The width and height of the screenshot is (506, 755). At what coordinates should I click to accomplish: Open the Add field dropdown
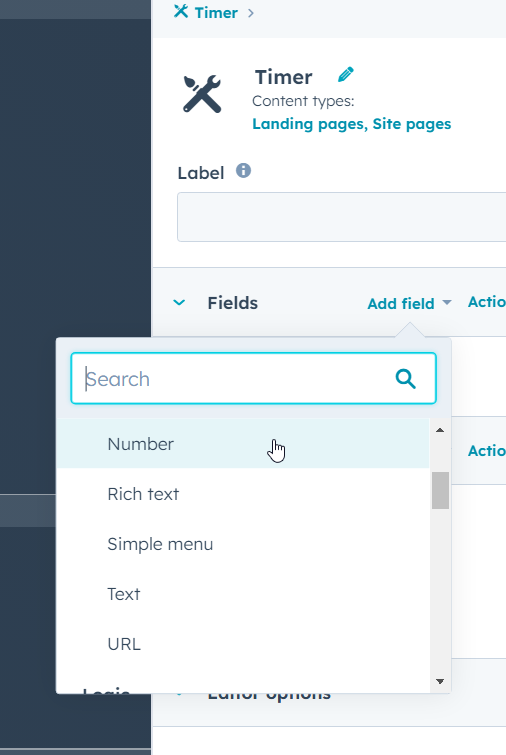click(409, 303)
